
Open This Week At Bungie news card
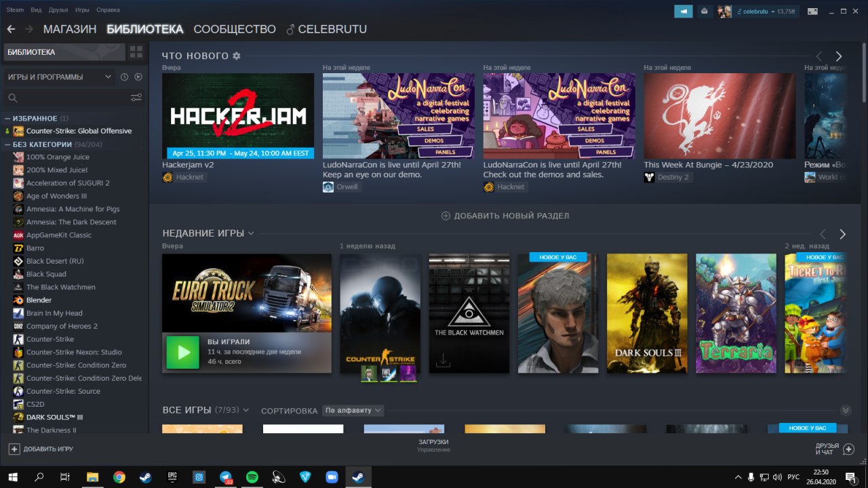click(719, 116)
